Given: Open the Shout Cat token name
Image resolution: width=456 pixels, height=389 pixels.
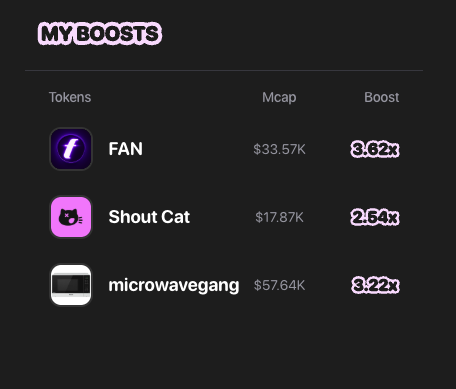Looking at the screenshot, I should point(149,217).
